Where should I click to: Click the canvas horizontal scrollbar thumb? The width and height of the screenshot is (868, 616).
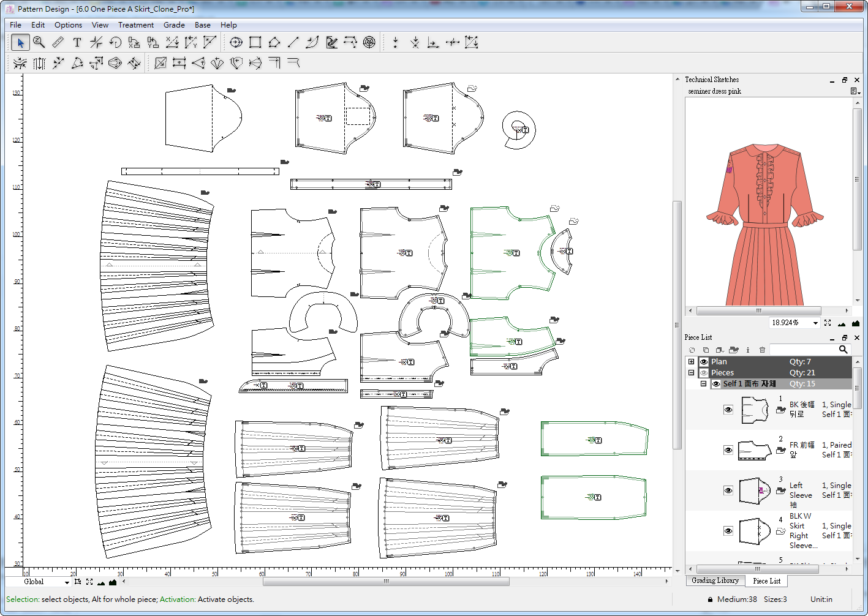coord(386,582)
